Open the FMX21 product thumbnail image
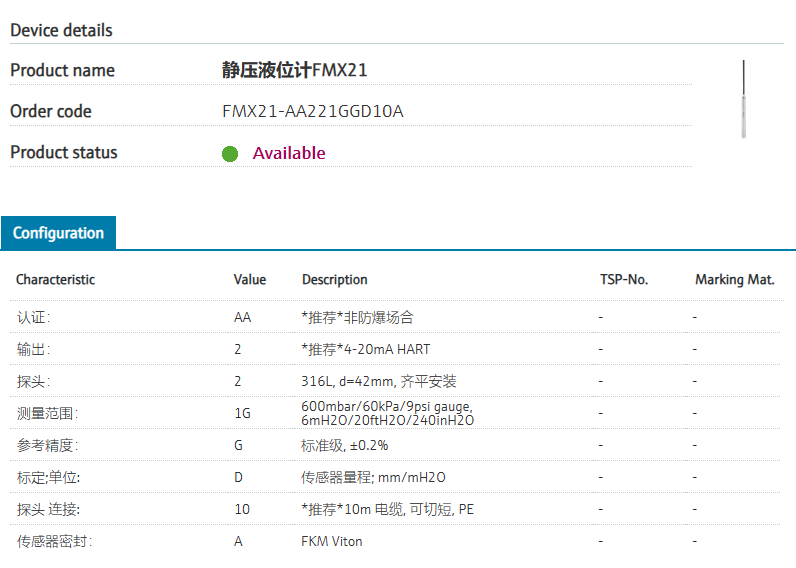The height and width of the screenshot is (568, 796). tap(743, 98)
